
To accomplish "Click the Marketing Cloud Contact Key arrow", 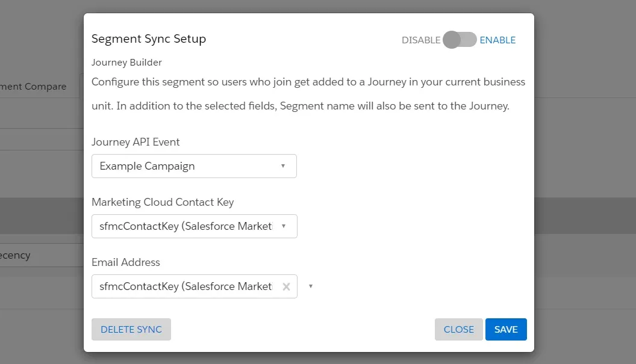I will pos(283,226).
